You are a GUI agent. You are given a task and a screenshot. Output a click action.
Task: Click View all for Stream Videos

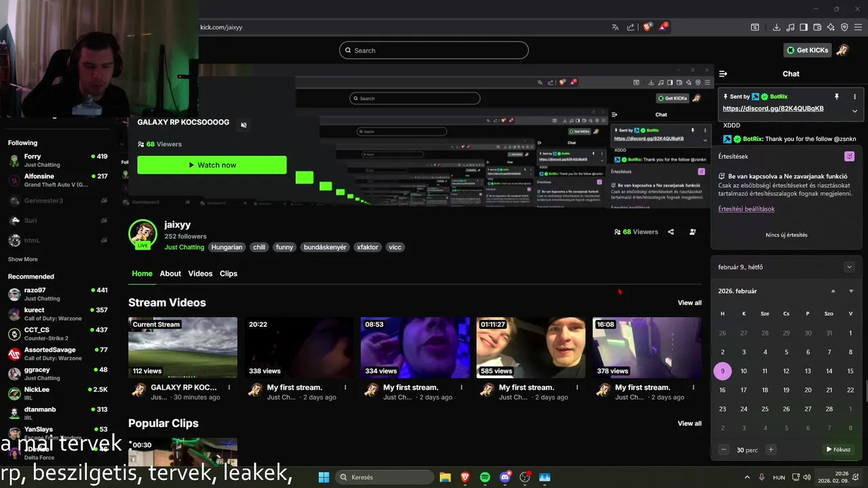click(x=690, y=303)
